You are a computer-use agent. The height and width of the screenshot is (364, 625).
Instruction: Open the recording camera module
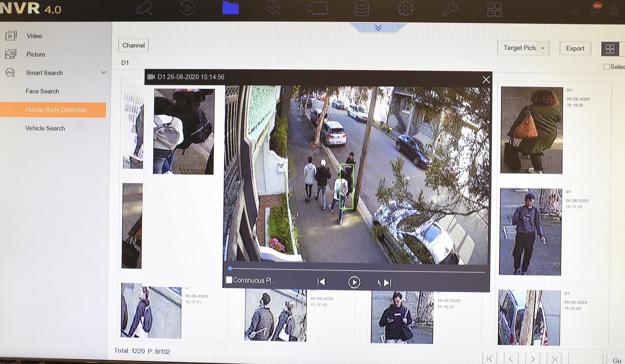point(317,8)
